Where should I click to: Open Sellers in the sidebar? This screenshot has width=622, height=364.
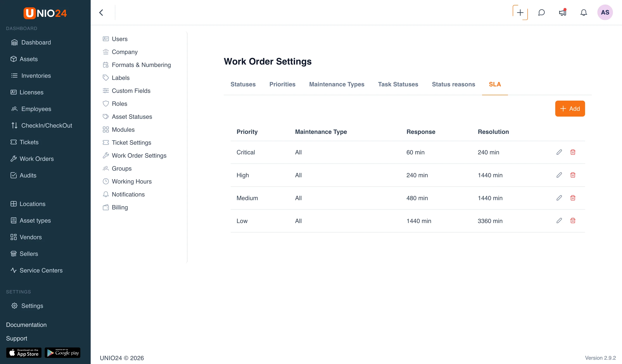coord(24,254)
